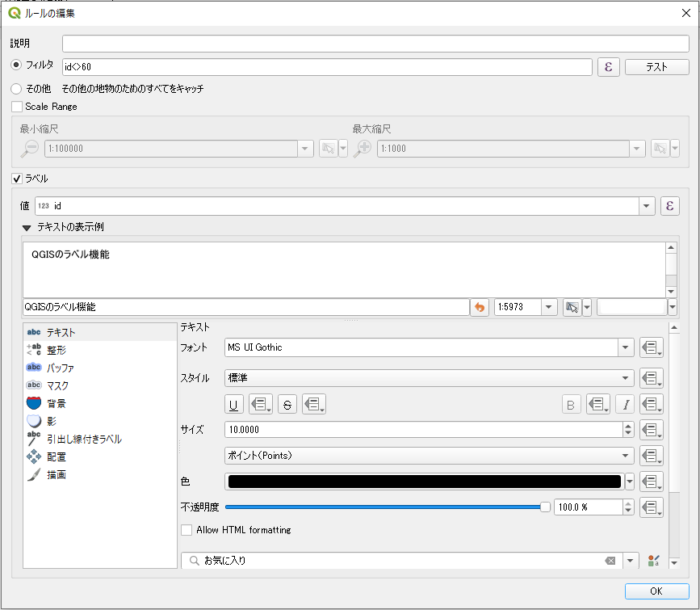Enable the Scale Range checkbox
The width and height of the screenshot is (700, 610).
click(17, 107)
